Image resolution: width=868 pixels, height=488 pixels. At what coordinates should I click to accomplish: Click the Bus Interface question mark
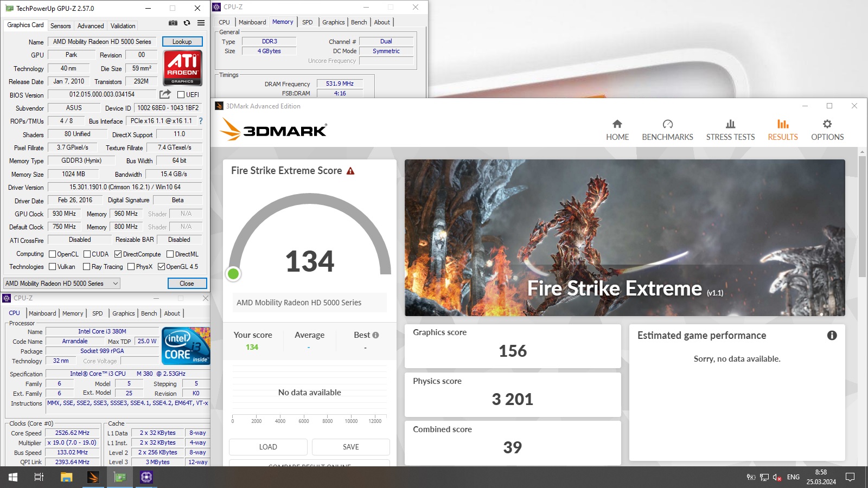[201, 121]
